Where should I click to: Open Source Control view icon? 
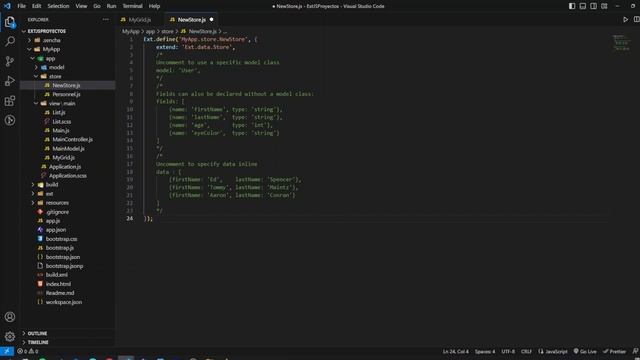pos(10,61)
